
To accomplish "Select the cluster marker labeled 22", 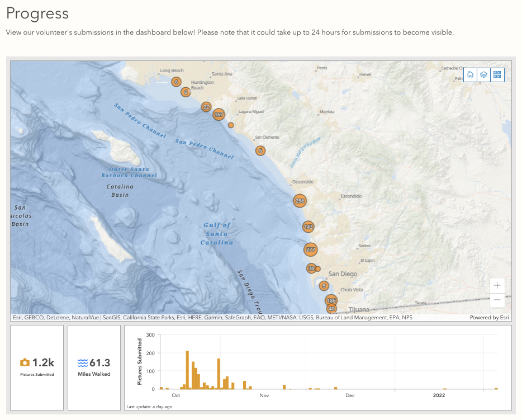I will tap(206, 107).
